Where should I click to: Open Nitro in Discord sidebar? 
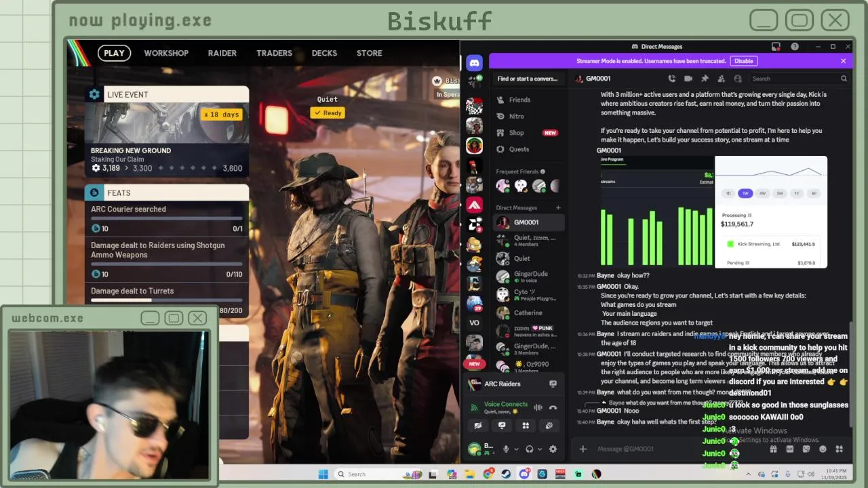tap(528, 116)
